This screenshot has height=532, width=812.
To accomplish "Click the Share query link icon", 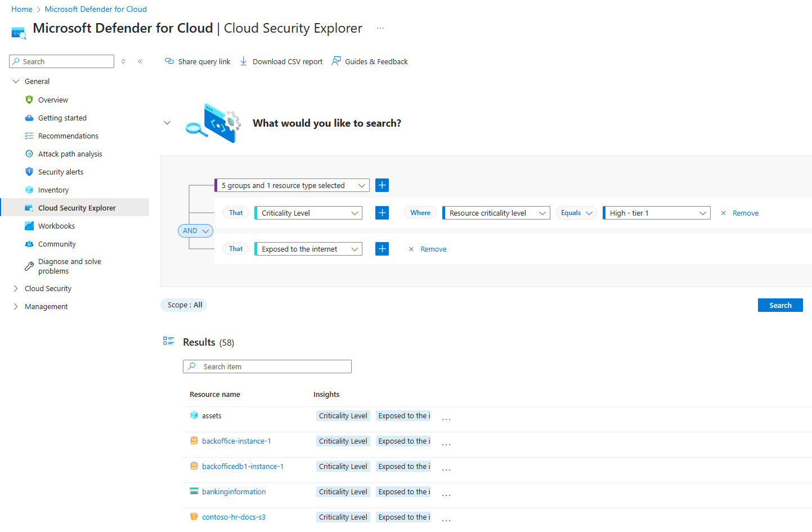I will 169,61.
